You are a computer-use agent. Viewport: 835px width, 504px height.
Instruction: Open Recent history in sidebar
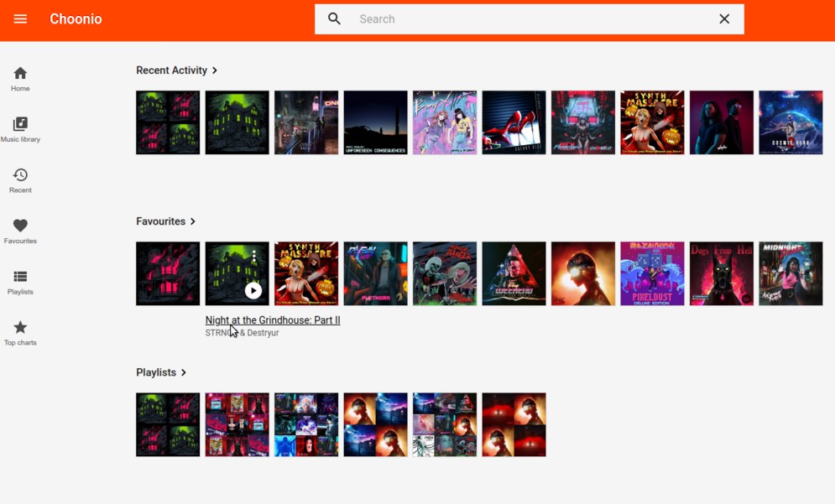click(20, 179)
